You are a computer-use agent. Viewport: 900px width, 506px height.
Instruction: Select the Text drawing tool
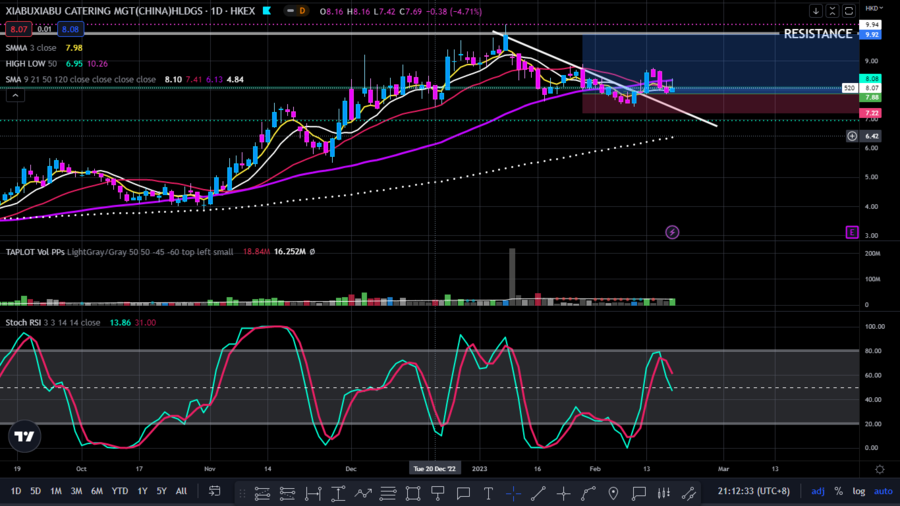point(488,492)
